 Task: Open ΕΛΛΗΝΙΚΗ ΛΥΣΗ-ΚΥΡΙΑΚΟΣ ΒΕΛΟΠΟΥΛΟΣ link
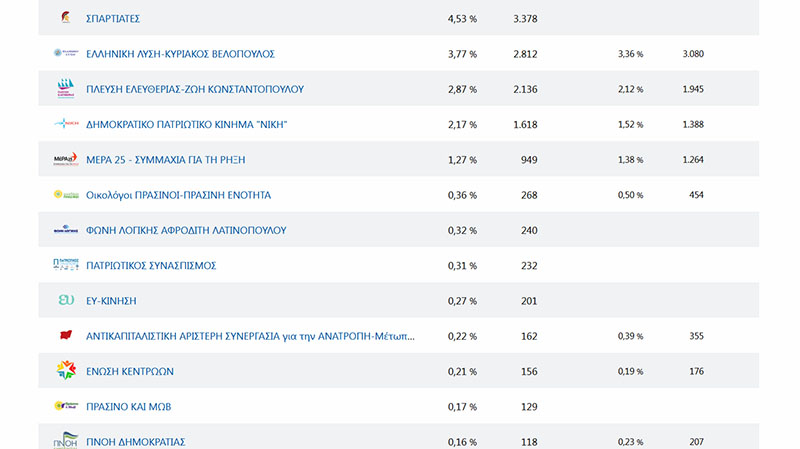[x=180, y=54]
